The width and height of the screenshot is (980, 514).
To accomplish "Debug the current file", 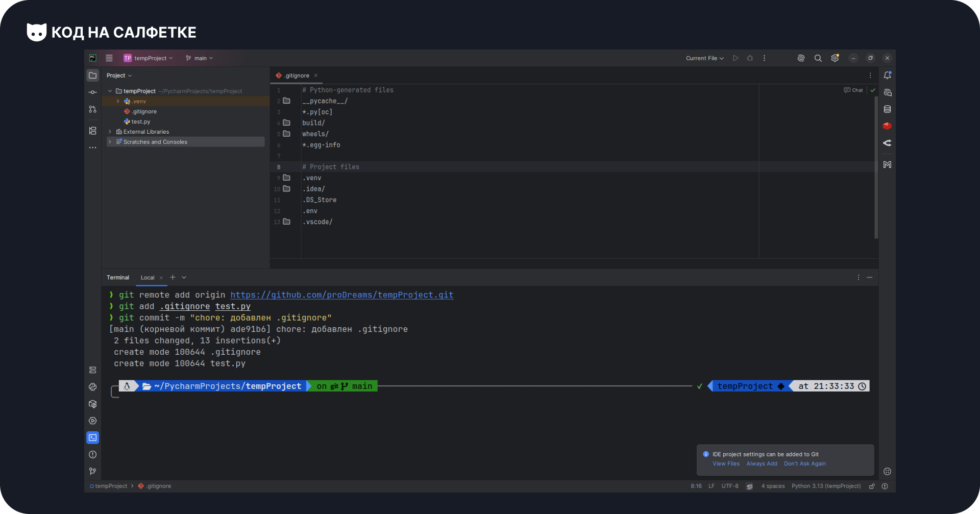I will 750,58.
